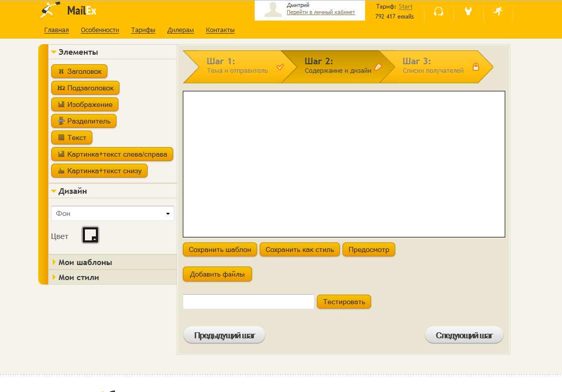Click the test email input field
Image resolution: width=562 pixels, height=392 pixels.
[248, 302]
